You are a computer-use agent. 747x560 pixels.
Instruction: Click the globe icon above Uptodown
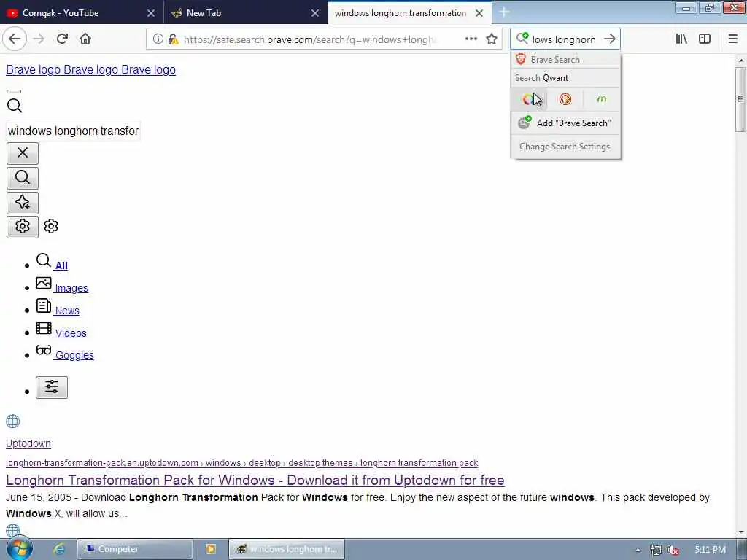[13, 421]
